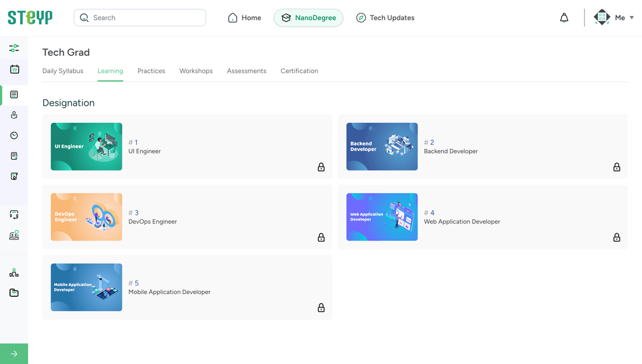Viewport: 642px width, 364px height.
Task: Click the sliders filter icon in sidebar
Action: click(14, 48)
